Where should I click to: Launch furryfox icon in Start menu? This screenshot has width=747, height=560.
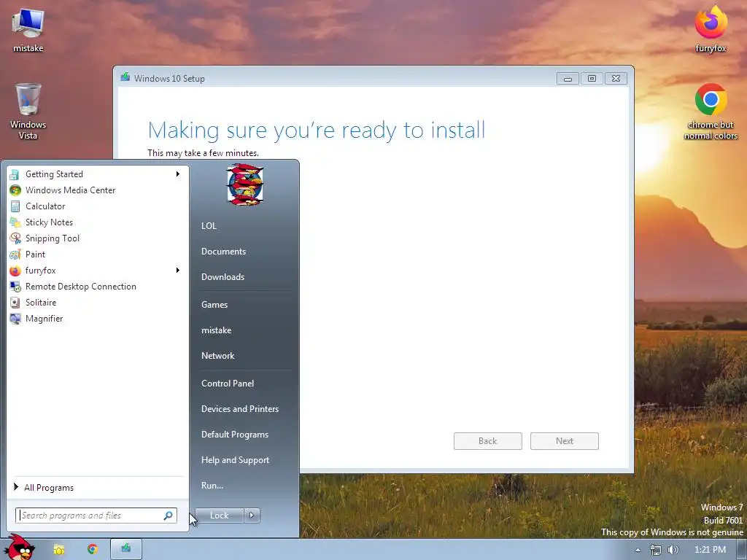click(x=15, y=271)
